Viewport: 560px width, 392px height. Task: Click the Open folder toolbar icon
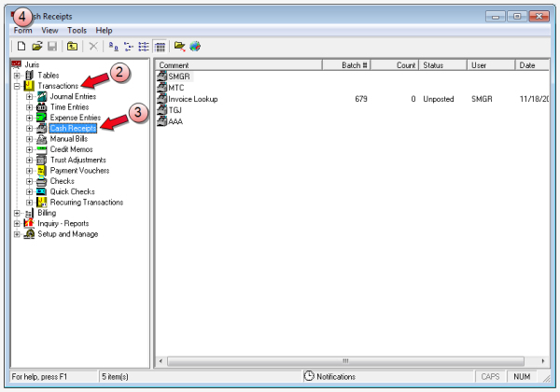(x=36, y=46)
